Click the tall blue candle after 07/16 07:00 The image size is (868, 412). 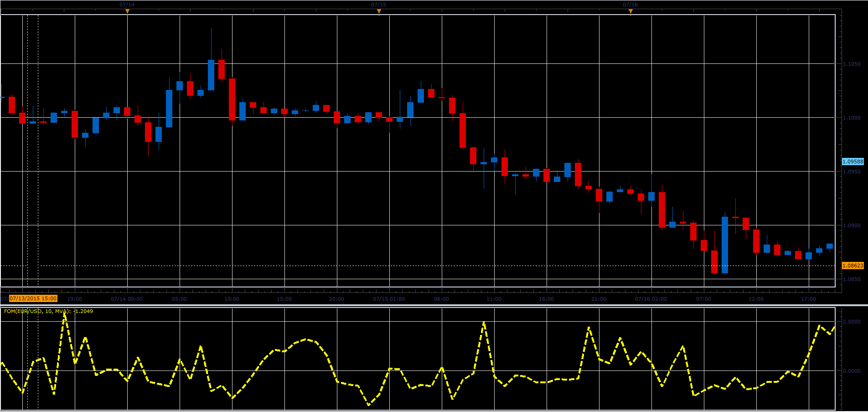725,245
